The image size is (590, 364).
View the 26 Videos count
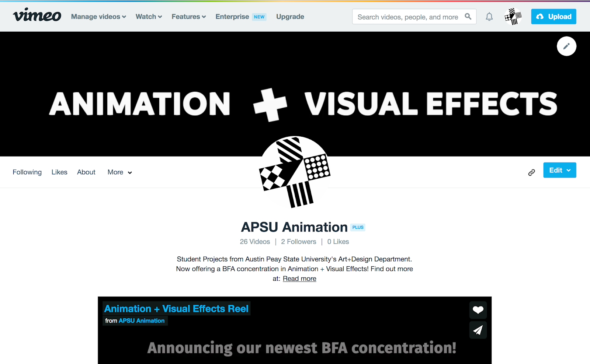click(255, 242)
